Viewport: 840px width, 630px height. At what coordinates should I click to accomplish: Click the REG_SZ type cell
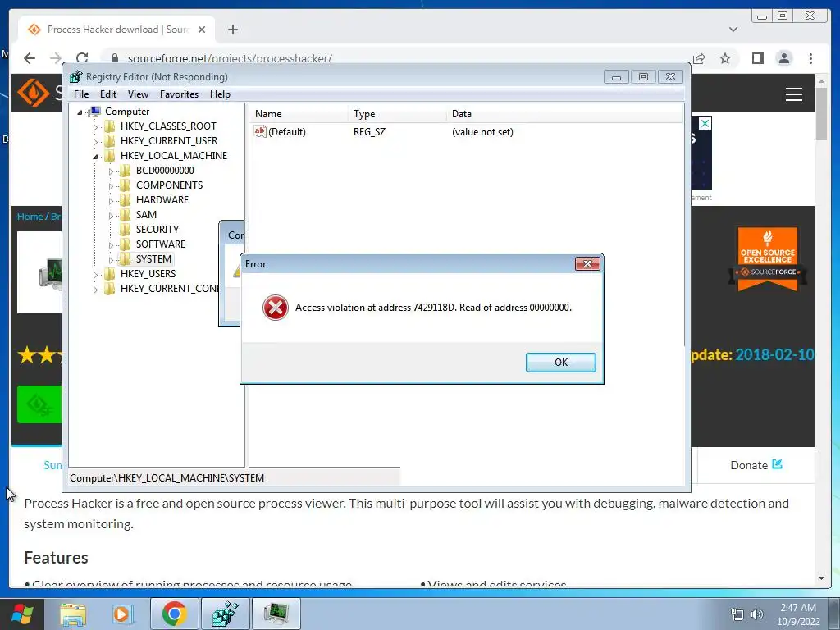pos(369,132)
